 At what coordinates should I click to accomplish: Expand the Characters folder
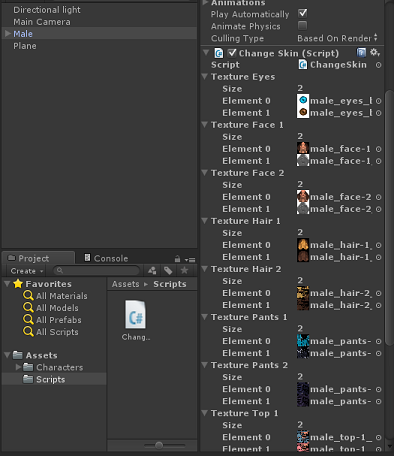[18, 367]
